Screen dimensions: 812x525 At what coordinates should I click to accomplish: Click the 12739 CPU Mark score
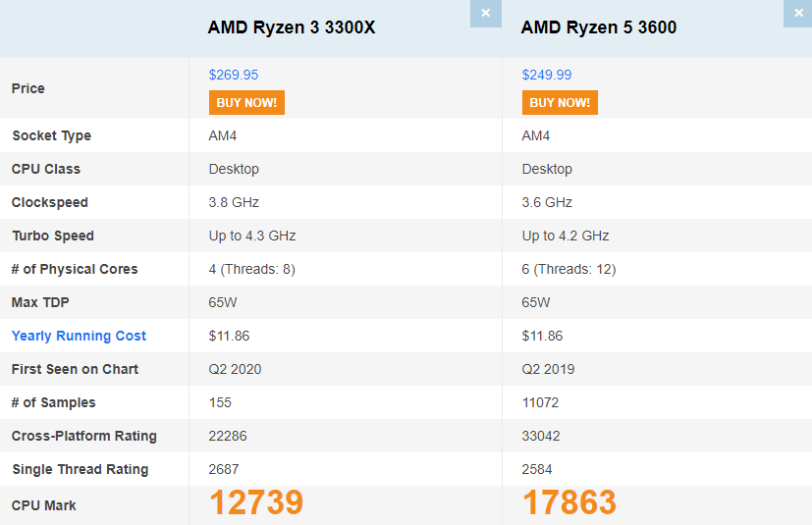click(256, 502)
